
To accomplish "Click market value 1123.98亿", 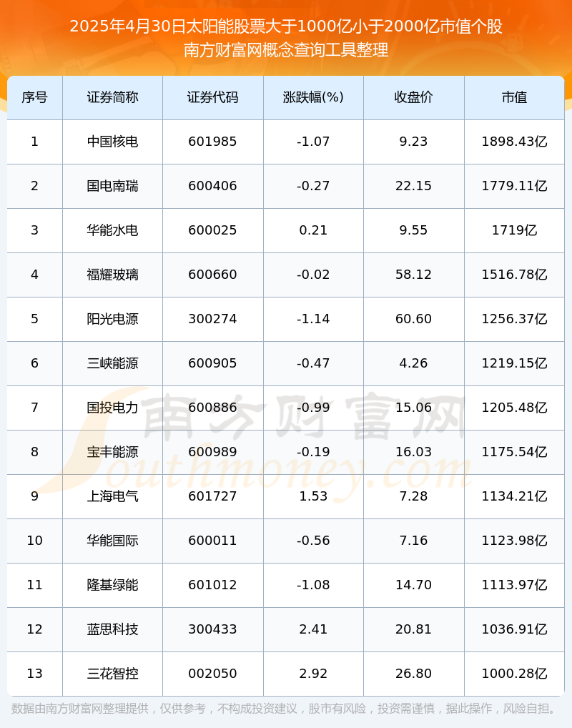I will click(514, 541).
